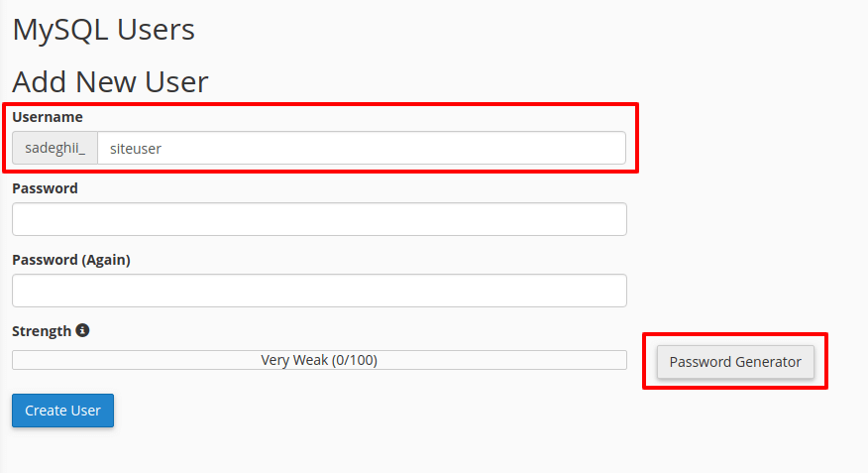Viewport: 868px width, 473px height.
Task: Focus the Username field containing siteuser
Action: [362, 148]
